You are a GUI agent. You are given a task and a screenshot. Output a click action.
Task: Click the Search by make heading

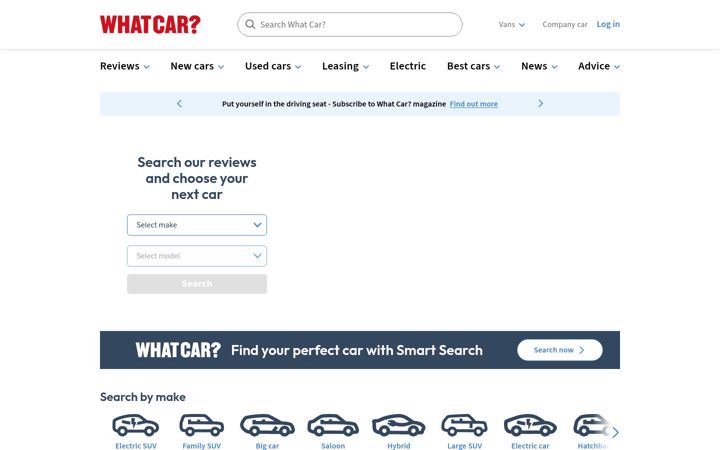143,397
